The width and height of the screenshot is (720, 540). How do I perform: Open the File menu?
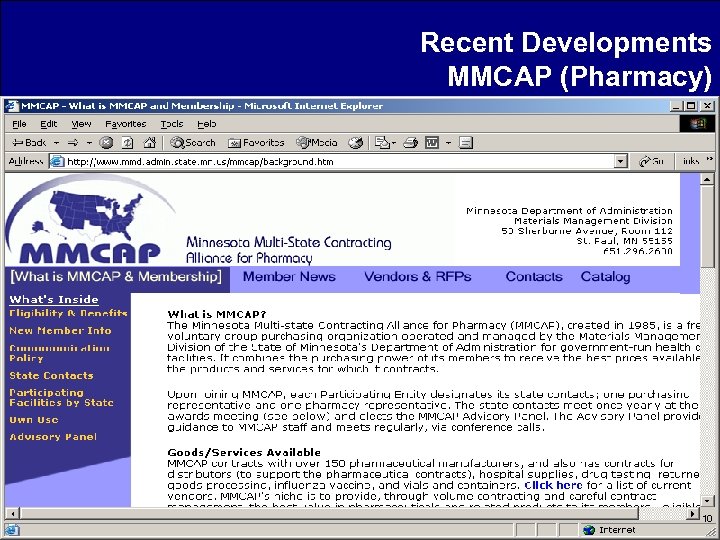pos(19,124)
